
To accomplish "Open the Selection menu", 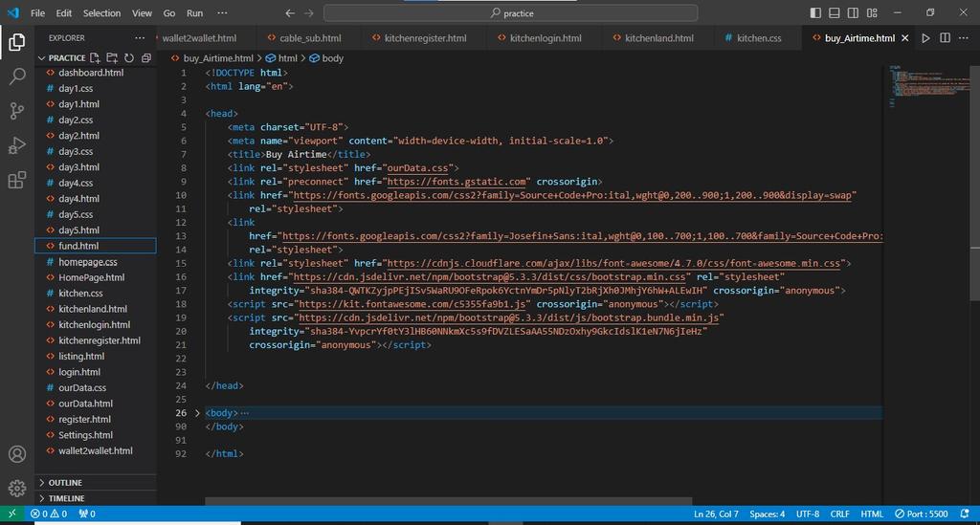I will (x=101, y=13).
